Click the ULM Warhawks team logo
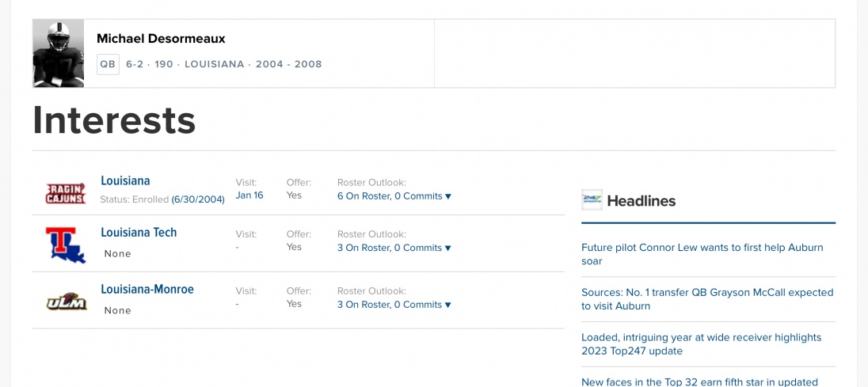This screenshot has height=387, width=868. point(65,301)
